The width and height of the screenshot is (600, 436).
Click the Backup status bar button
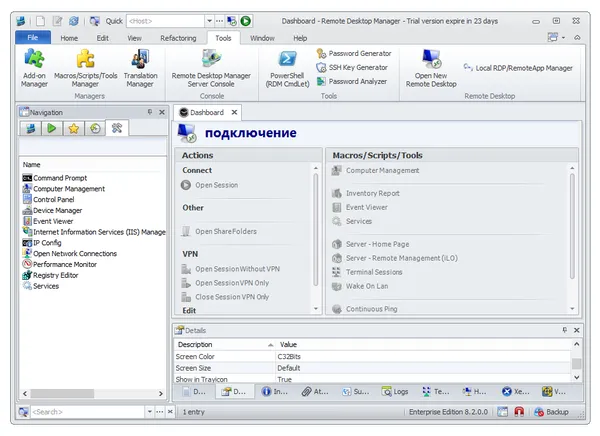[x=551, y=412]
